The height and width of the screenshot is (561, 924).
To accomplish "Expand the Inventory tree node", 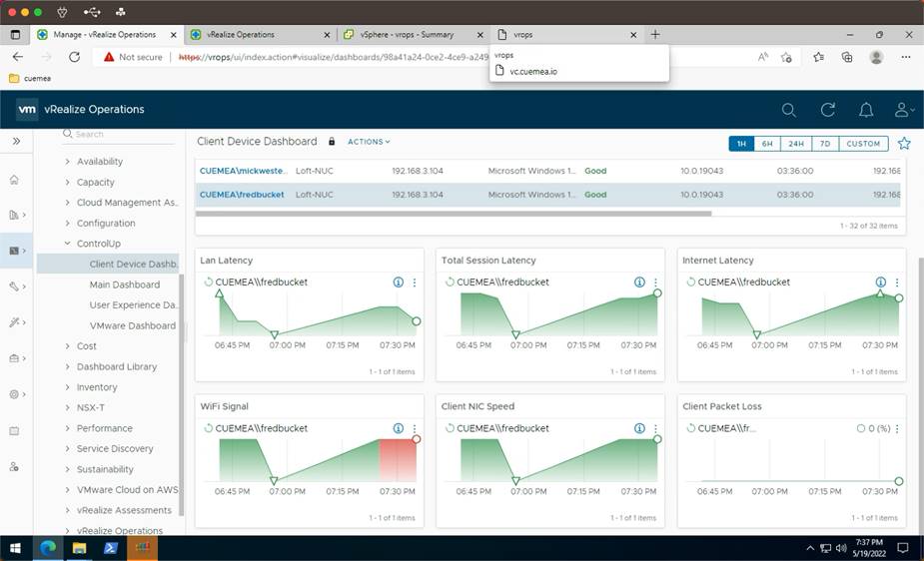I will coord(67,386).
